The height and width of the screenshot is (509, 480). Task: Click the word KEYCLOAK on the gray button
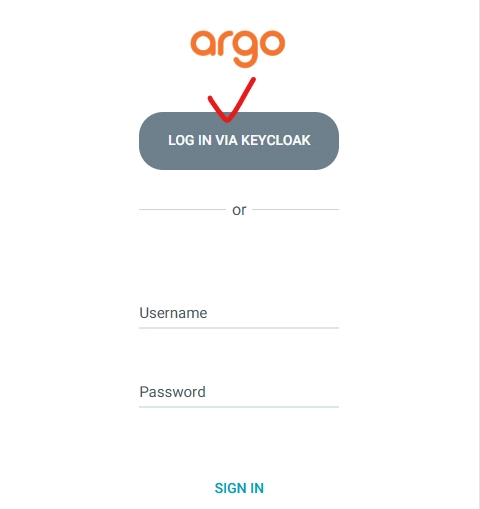276,140
